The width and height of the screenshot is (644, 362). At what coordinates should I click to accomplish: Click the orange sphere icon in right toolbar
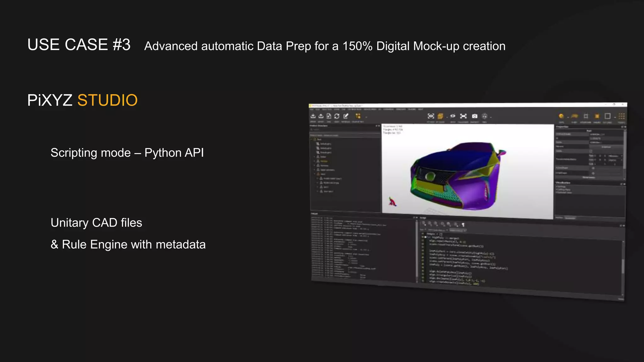561,116
